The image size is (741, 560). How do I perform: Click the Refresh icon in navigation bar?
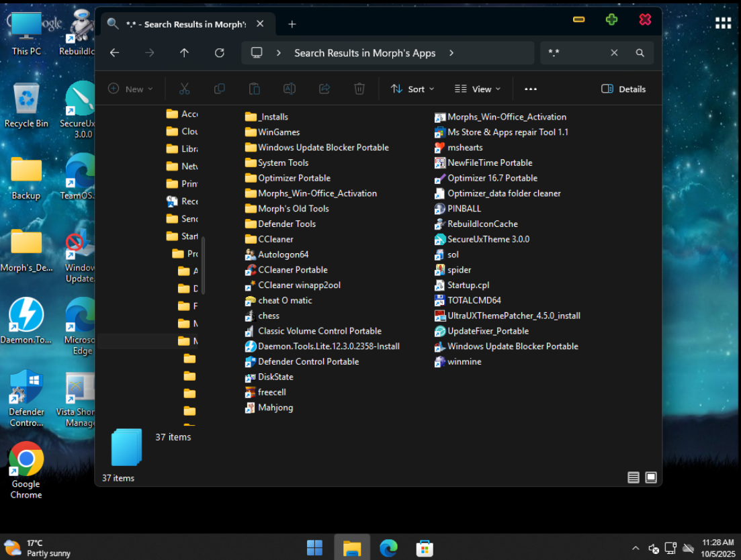coord(219,53)
